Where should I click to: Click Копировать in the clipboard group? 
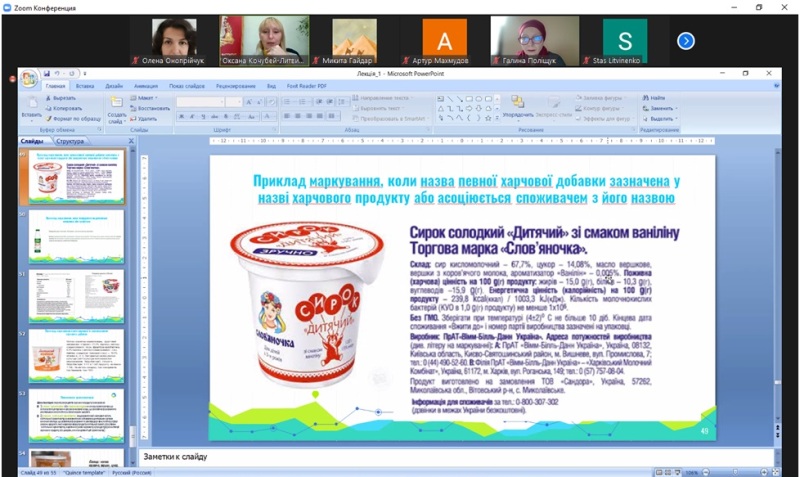pos(64,108)
